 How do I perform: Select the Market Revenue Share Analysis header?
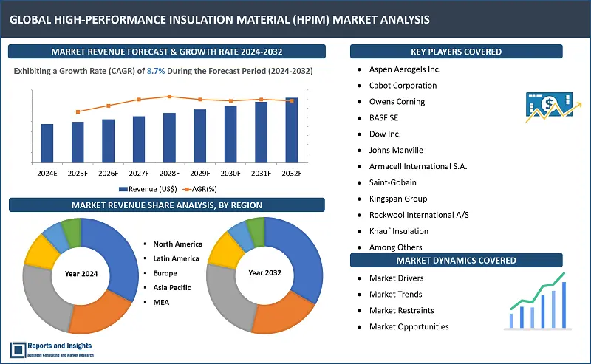pos(167,205)
